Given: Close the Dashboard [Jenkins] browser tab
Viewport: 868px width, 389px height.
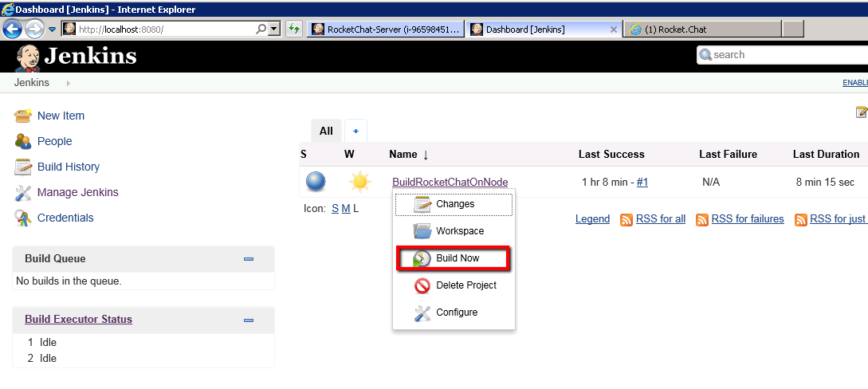Looking at the screenshot, I should tap(614, 29).
